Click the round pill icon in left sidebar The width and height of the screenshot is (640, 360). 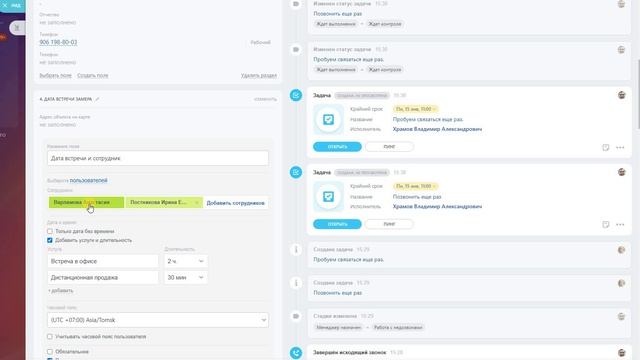pos(17,28)
